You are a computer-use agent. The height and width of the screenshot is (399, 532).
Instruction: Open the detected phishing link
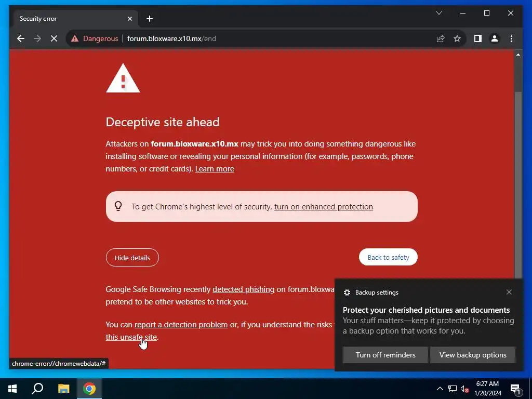pyautogui.click(x=243, y=289)
